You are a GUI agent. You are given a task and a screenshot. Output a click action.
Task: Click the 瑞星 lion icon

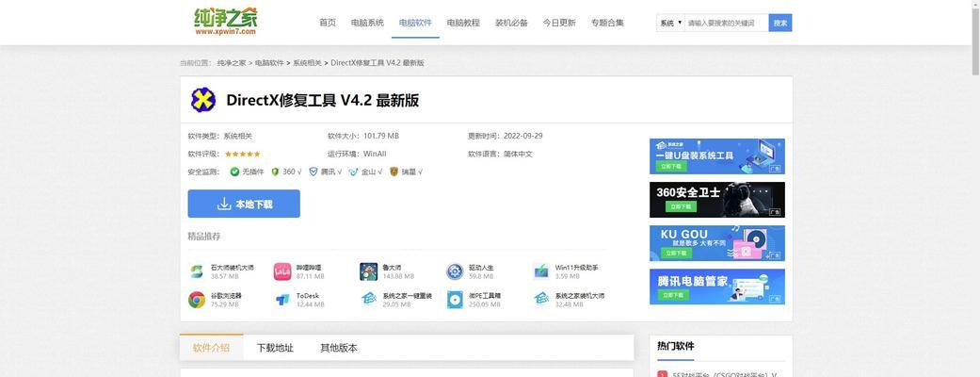[x=394, y=172]
